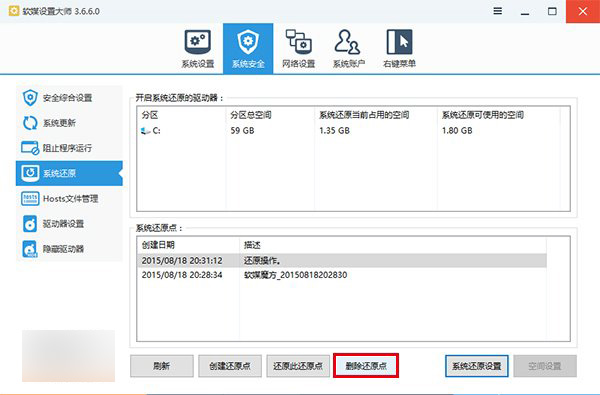Open the 右键菜单 cursor icon tab

click(399, 49)
